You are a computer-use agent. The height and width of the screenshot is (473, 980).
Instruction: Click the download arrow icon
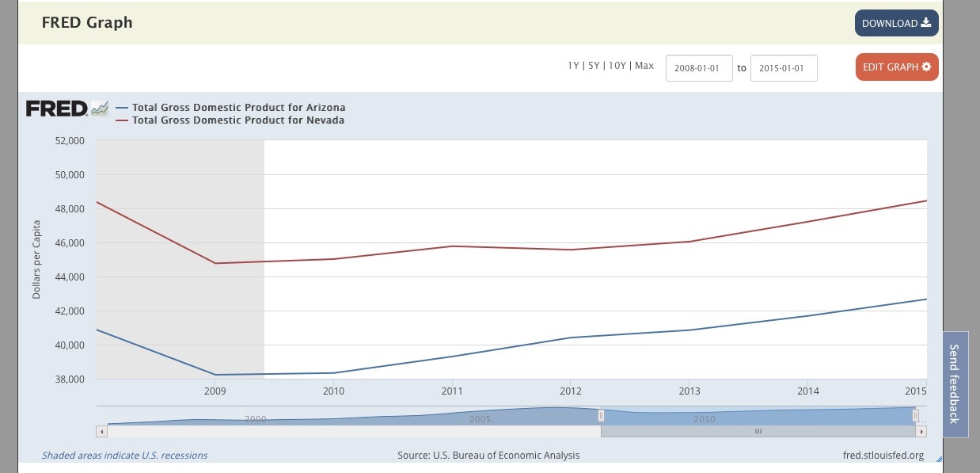[x=925, y=23]
